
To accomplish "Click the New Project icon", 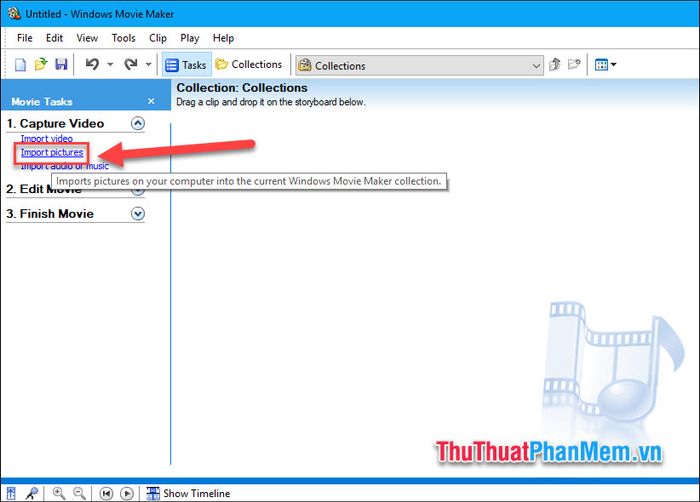I will pyautogui.click(x=21, y=65).
